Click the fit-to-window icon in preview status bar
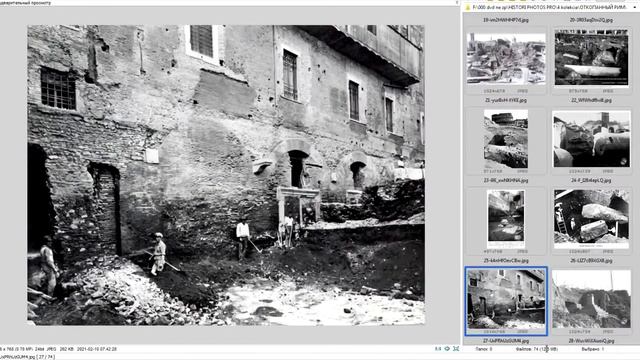Screen dimensions: 640x360 (x=447, y=349)
